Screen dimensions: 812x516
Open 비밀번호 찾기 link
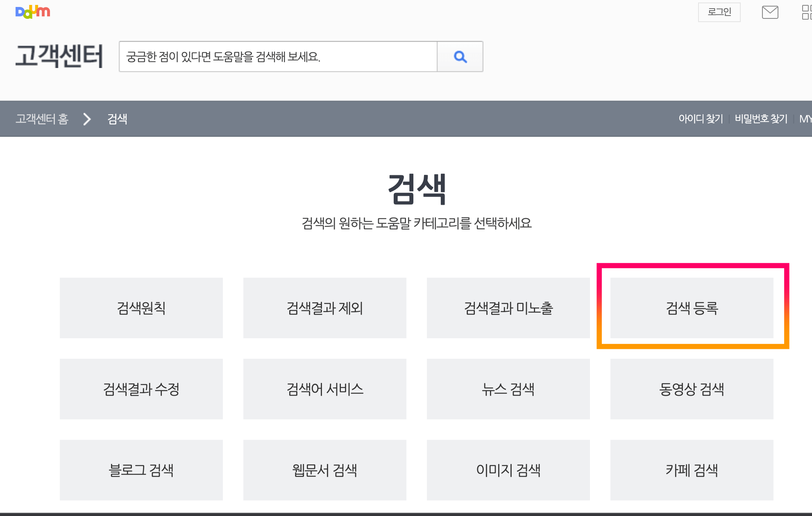point(761,119)
